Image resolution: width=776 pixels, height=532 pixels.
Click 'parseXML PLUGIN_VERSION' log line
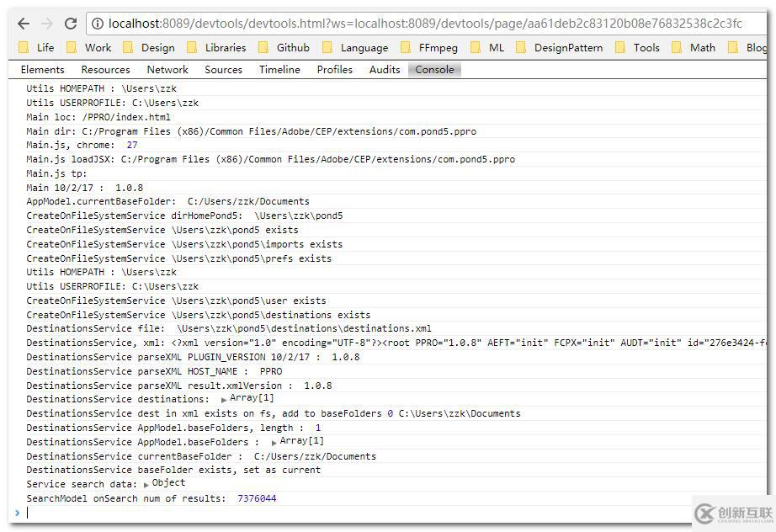tap(193, 357)
